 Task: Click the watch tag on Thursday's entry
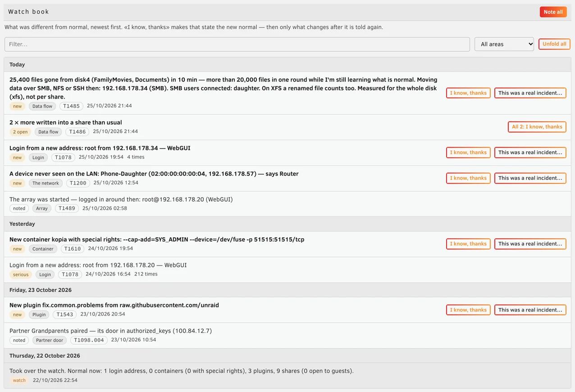click(x=19, y=380)
